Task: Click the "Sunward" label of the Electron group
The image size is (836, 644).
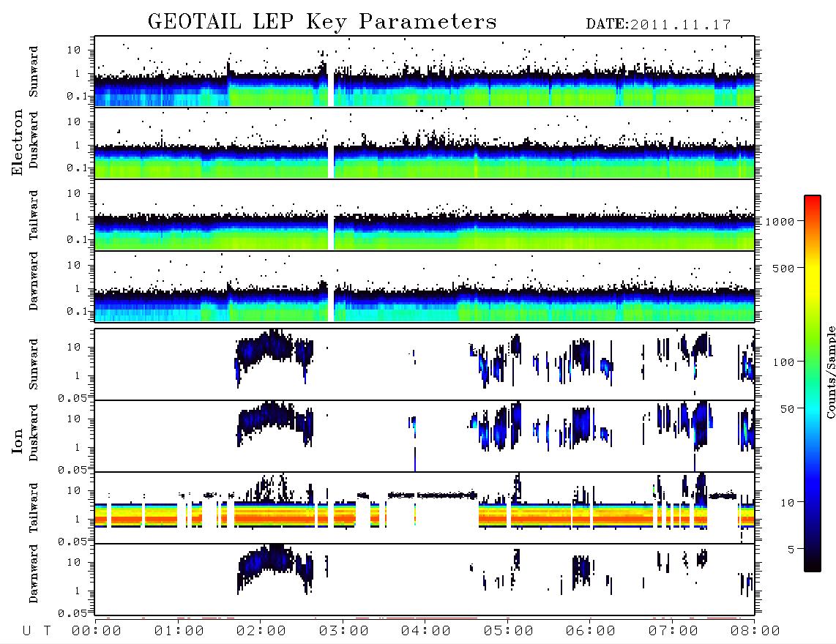Action: [34, 72]
